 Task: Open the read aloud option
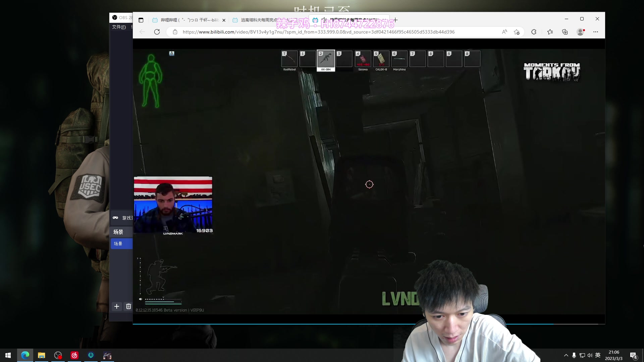504,32
